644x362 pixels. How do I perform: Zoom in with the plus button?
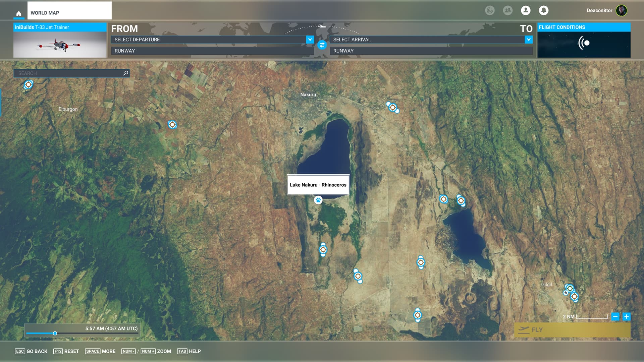(x=626, y=316)
